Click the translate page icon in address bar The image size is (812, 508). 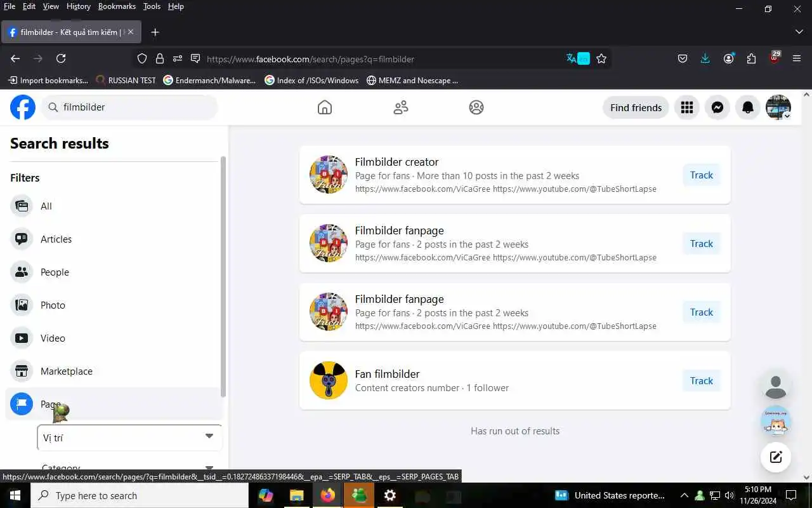point(578,58)
